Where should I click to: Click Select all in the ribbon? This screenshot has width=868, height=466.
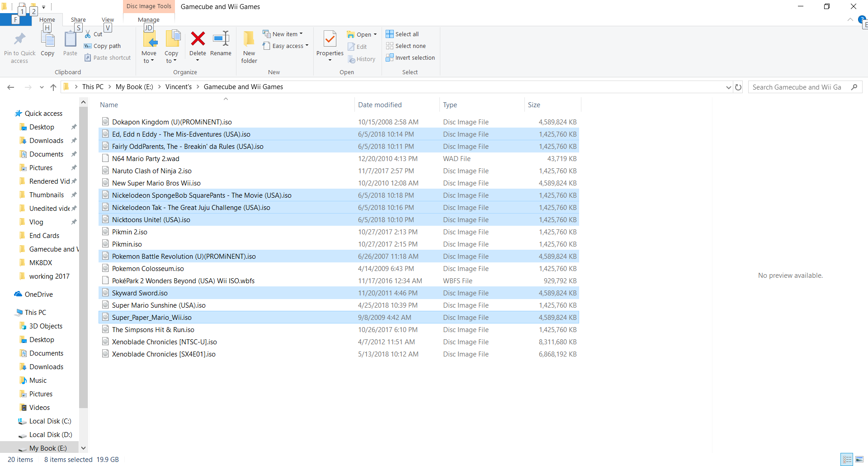click(x=402, y=34)
